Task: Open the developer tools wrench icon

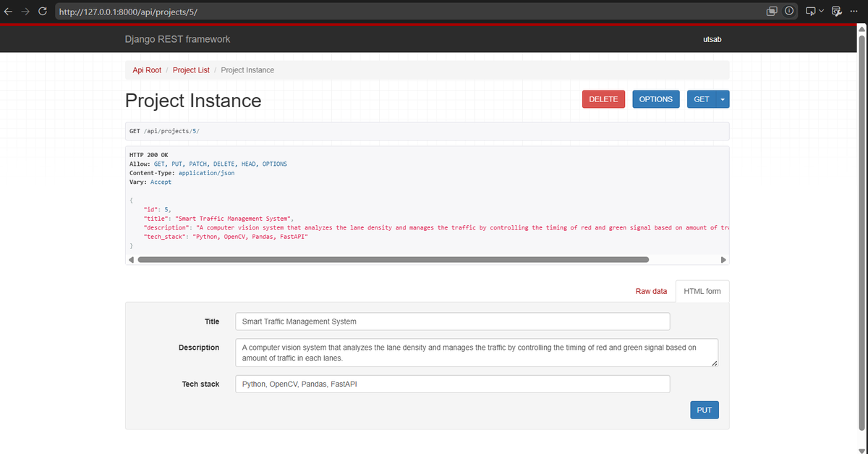Action: pos(838,12)
